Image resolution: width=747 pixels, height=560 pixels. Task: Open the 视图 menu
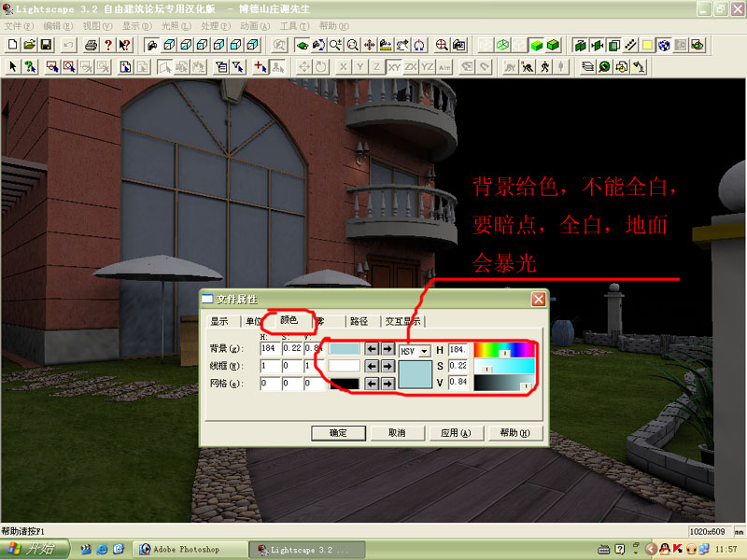(97, 26)
